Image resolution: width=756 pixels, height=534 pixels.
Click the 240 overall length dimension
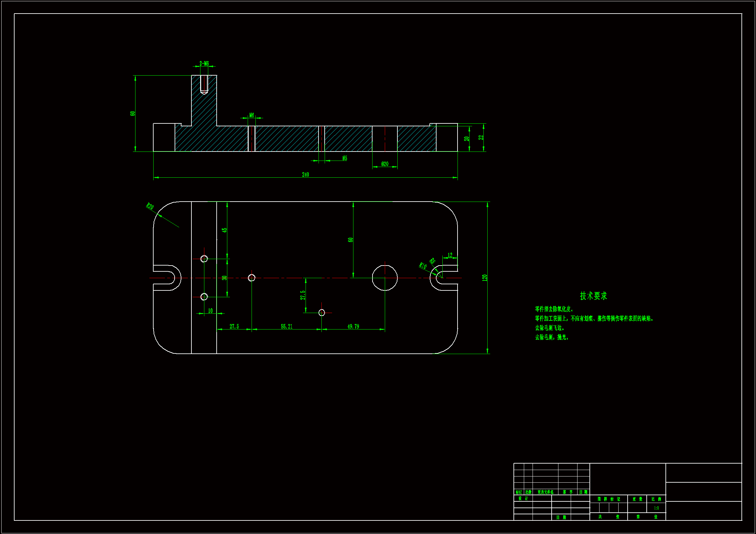(305, 175)
